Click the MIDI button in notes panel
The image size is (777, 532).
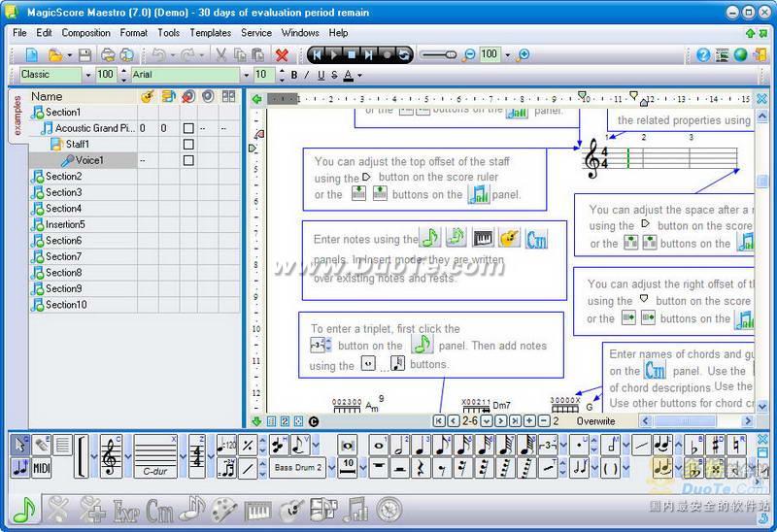[41, 468]
